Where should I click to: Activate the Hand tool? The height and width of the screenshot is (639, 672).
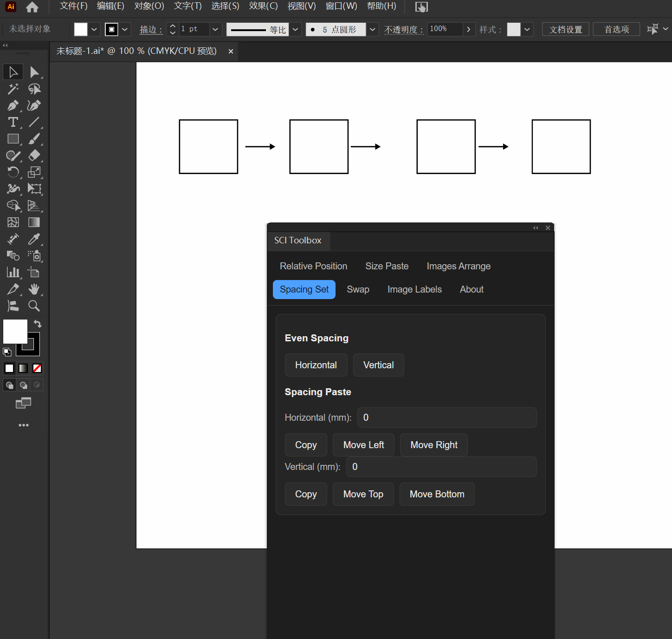(x=34, y=289)
